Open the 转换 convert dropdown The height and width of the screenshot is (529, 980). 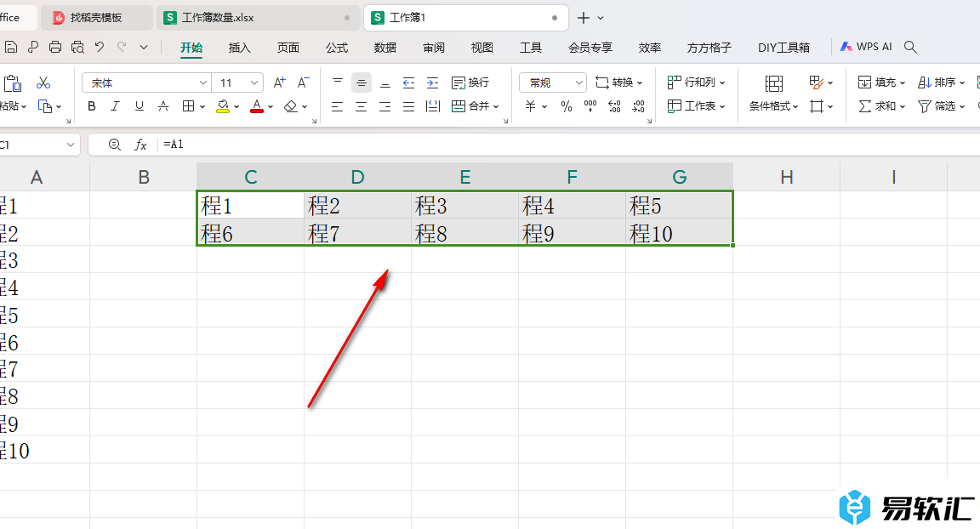[x=618, y=82]
